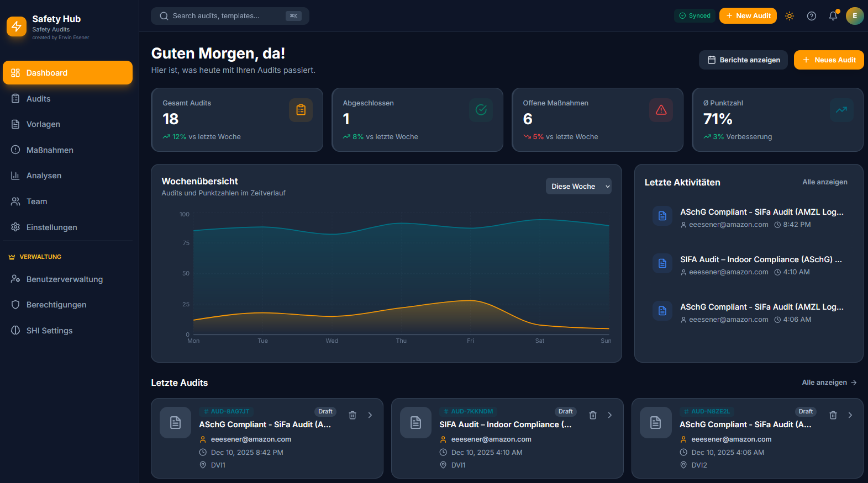Open Maßnahmen in the sidebar

50,150
